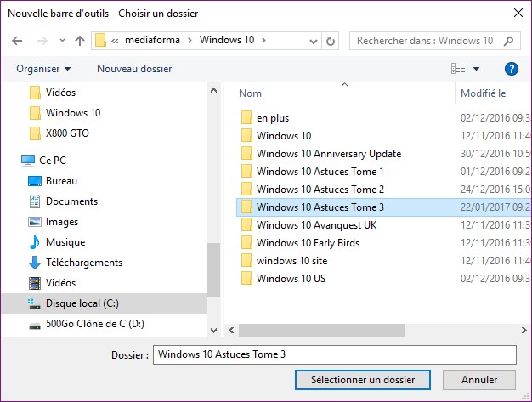This screenshot has width=532, height=402.
Task: Go up one folder level
Action: coord(80,41)
